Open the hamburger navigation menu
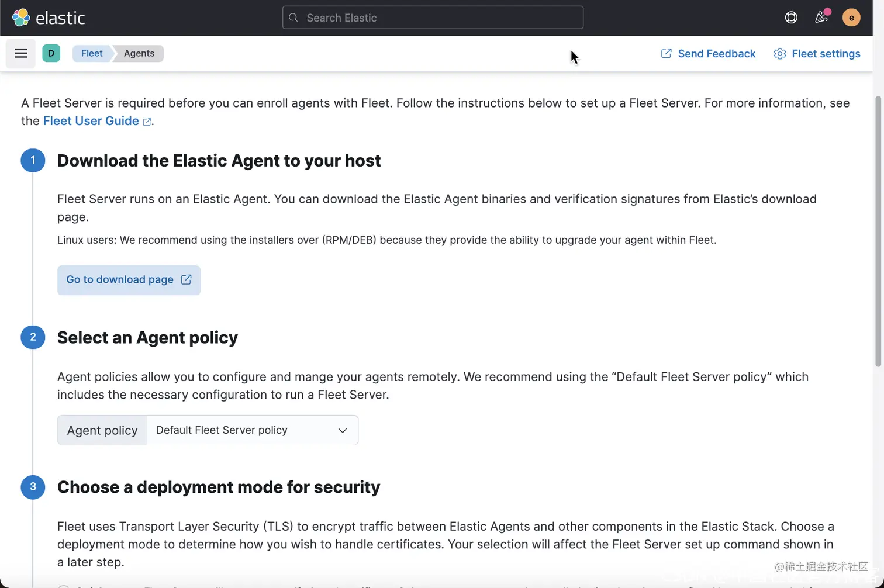 point(21,53)
